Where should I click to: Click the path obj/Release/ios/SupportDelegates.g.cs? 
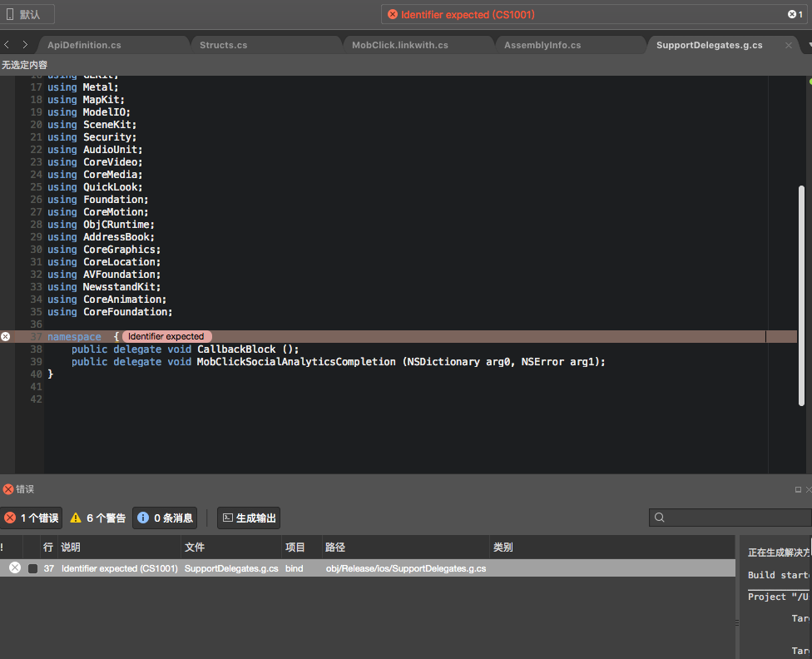[x=406, y=568]
